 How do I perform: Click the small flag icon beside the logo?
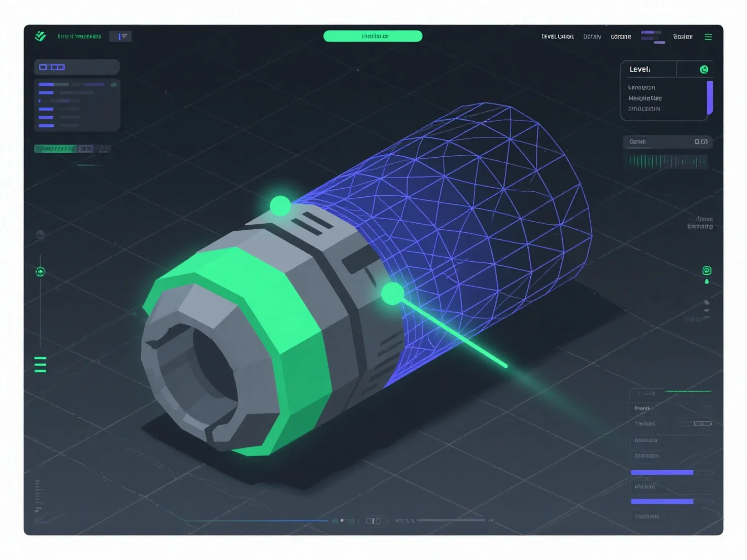click(121, 36)
